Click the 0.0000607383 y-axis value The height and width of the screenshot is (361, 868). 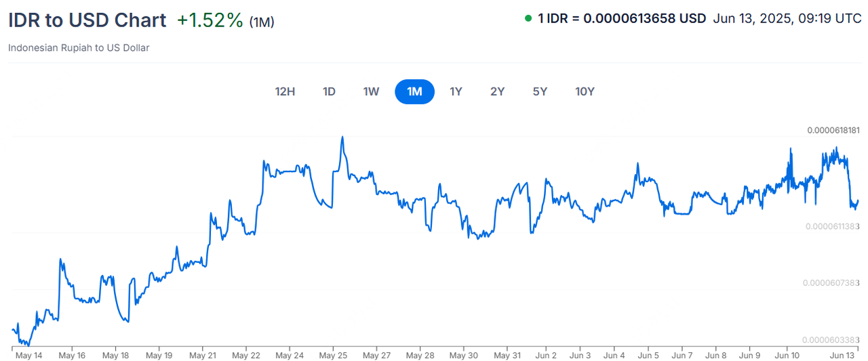pos(833,282)
